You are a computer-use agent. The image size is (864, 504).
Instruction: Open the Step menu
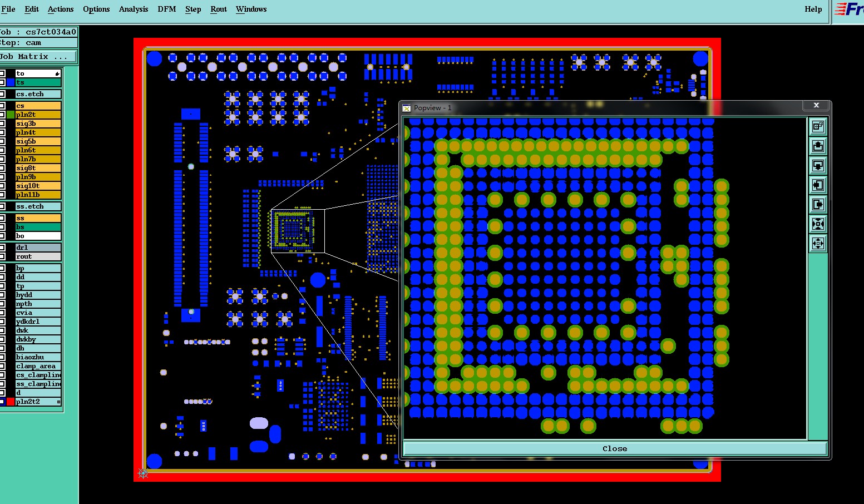(193, 9)
